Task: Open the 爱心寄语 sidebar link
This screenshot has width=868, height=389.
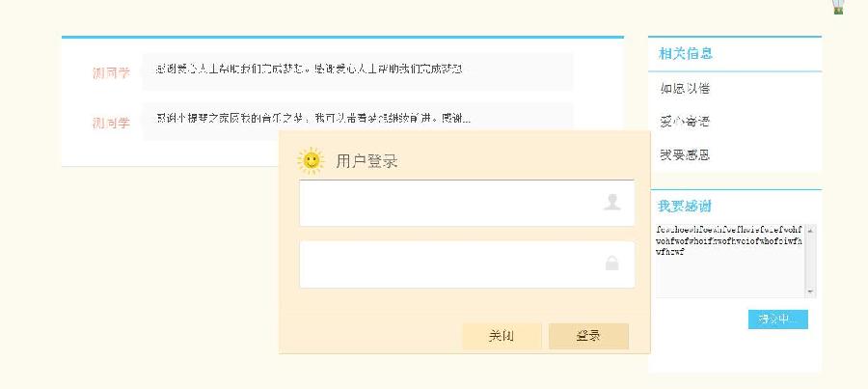Action: click(x=685, y=122)
